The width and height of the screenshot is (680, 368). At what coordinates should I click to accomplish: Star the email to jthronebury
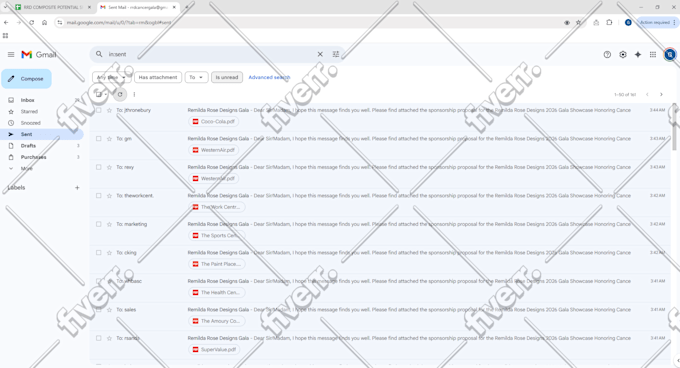(109, 110)
